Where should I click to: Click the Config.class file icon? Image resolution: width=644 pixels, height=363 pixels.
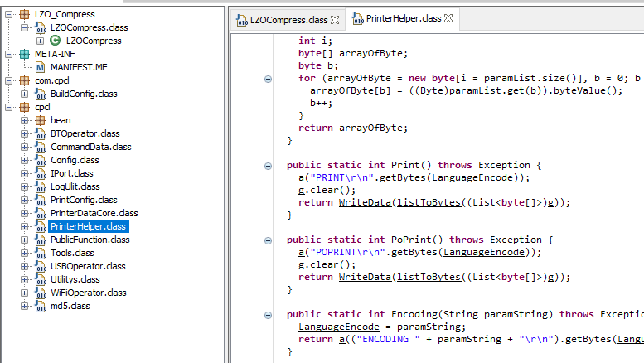tap(41, 160)
